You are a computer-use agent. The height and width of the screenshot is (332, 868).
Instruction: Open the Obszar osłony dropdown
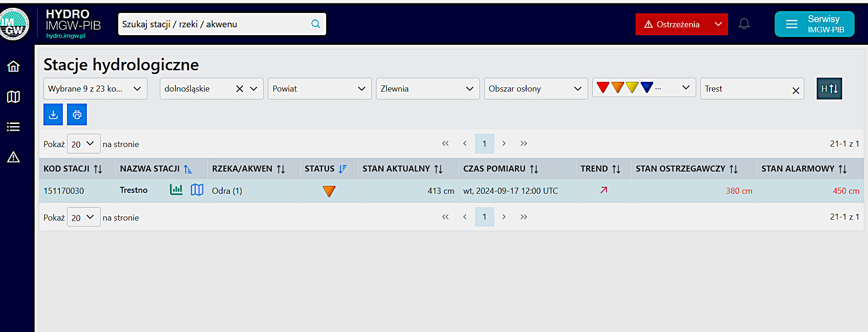coord(536,88)
